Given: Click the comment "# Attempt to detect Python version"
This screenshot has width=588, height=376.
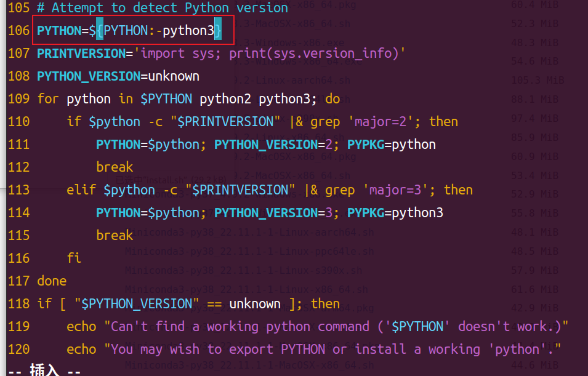Looking at the screenshot, I should point(163,7).
